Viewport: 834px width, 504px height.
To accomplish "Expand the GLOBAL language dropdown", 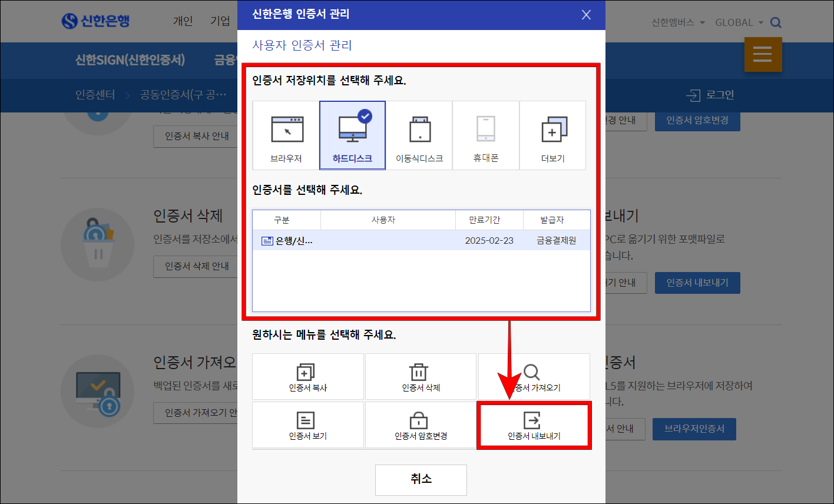I will [739, 21].
